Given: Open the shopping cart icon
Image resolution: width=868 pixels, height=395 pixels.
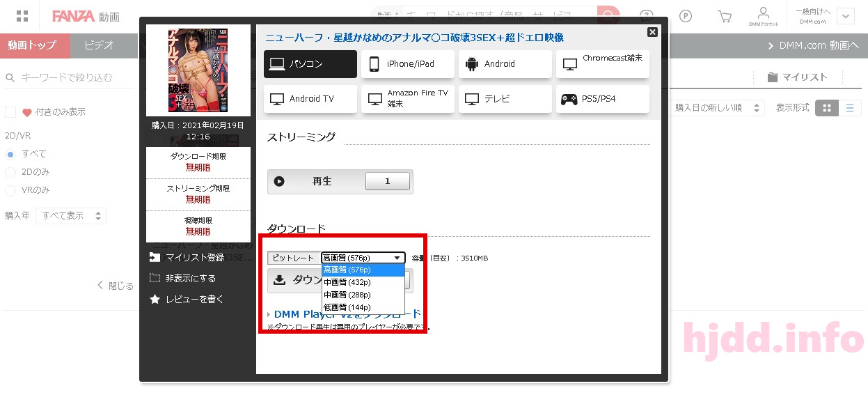Looking at the screenshot, I should click(725, 16).
